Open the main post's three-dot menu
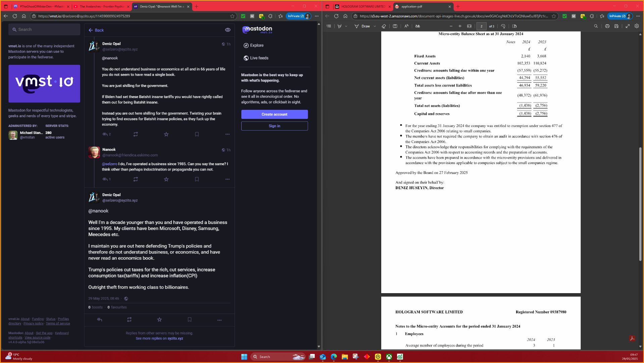644x363 pixels. 219,320
